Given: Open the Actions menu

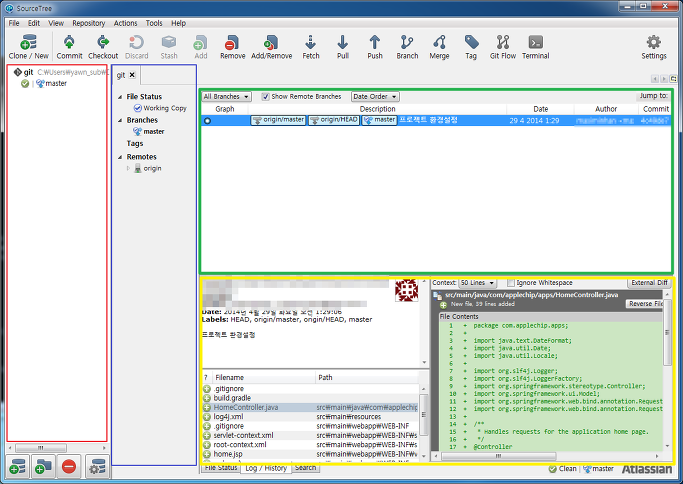Looking at the screenshot, I should (125, 23).
